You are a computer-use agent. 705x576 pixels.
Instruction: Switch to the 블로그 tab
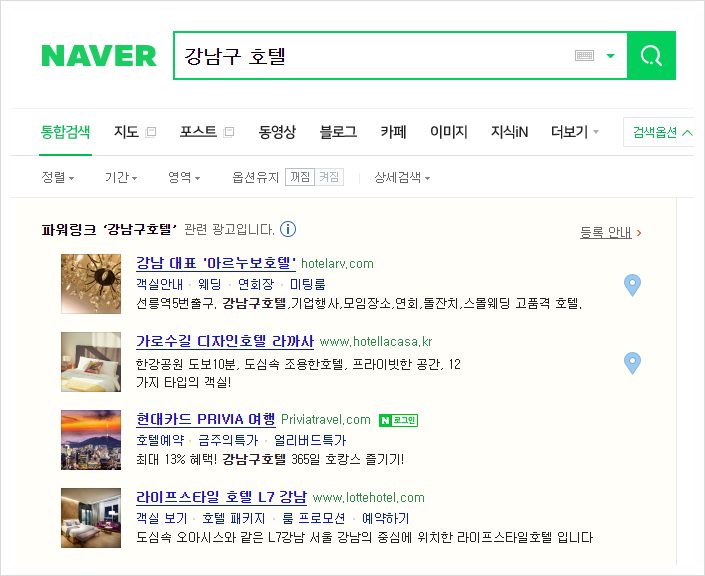point(338,132)
